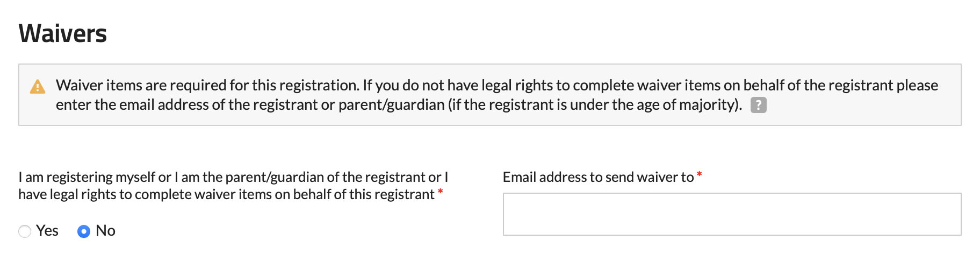Screen dimensions: 980x268
Task: Click the red asterisk after "this registrant"
Action: coord(440,192)
